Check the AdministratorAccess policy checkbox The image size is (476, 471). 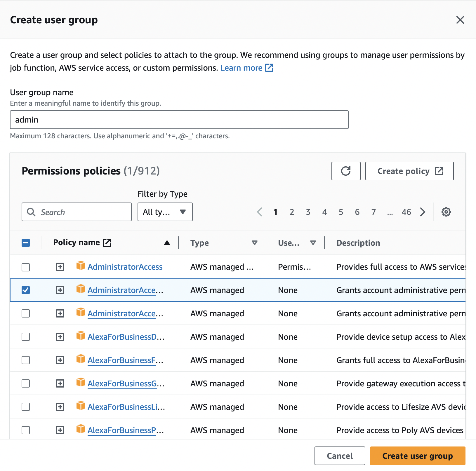26,266
